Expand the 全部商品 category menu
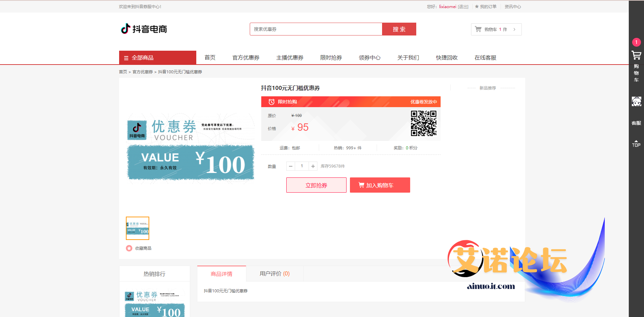This screenshot has height=317, width=644. 157,58
